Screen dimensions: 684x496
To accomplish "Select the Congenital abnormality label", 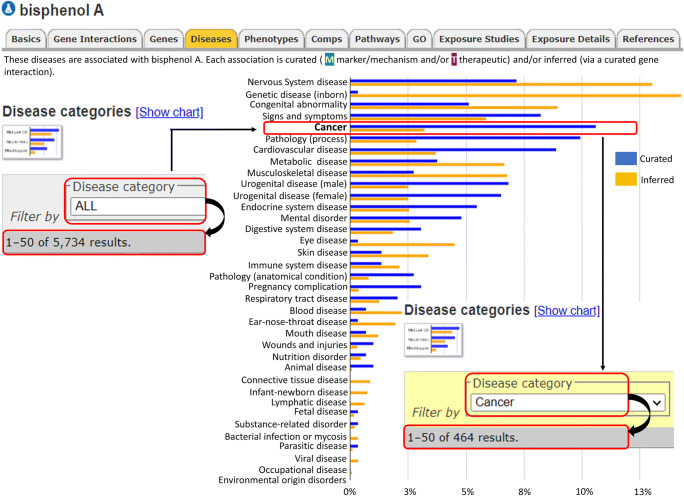I will (298, 105).
